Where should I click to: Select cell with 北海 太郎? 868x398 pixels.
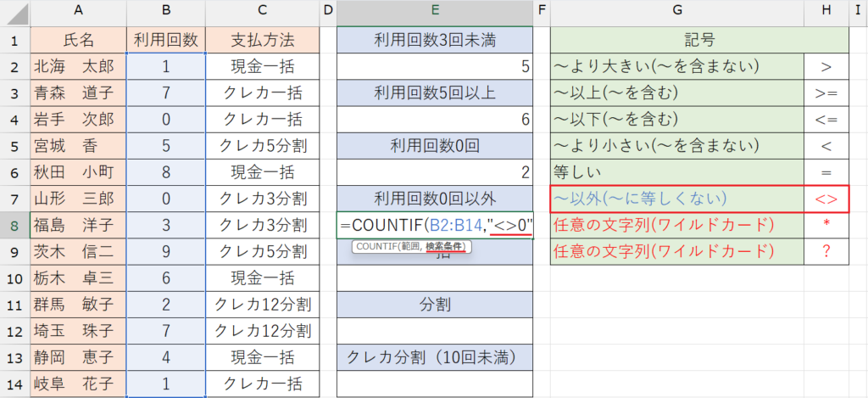[x=78, y=66]
